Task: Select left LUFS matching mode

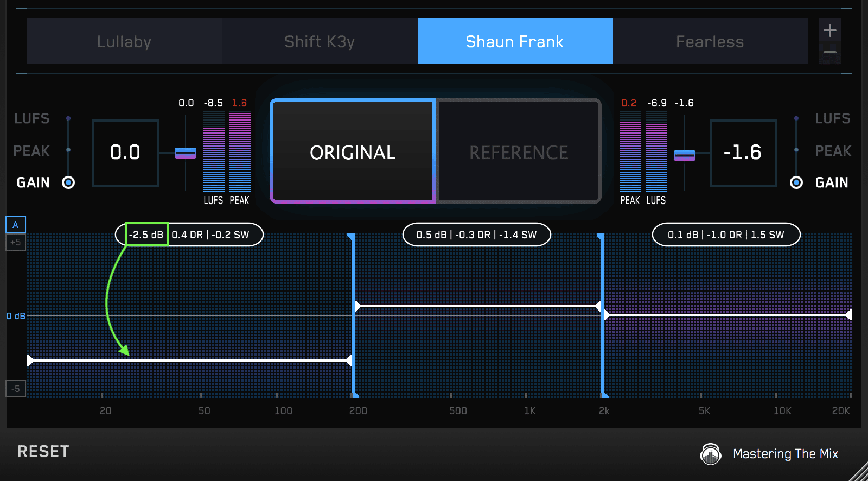Action: (68, 118)
